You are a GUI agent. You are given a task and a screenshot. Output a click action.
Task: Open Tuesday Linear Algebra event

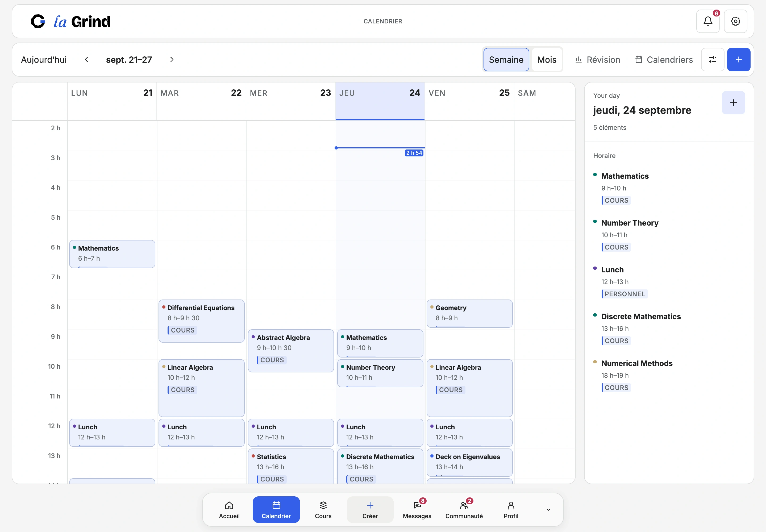tap(201, 388)
